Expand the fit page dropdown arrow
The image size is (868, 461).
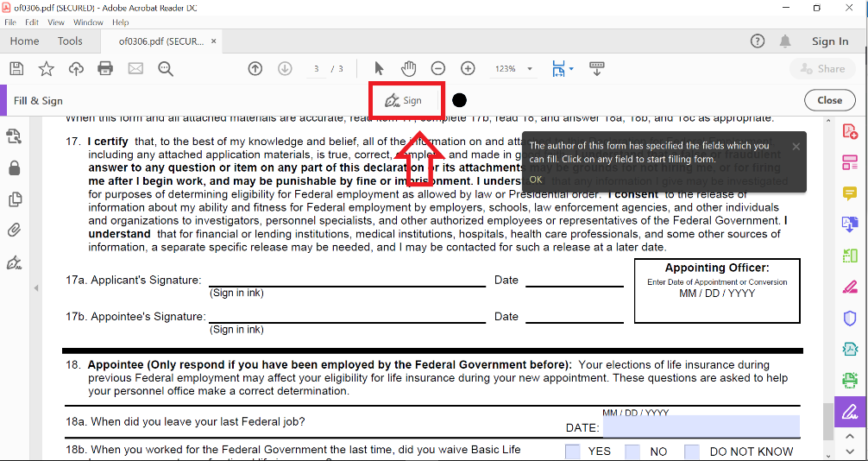[571, 69]
